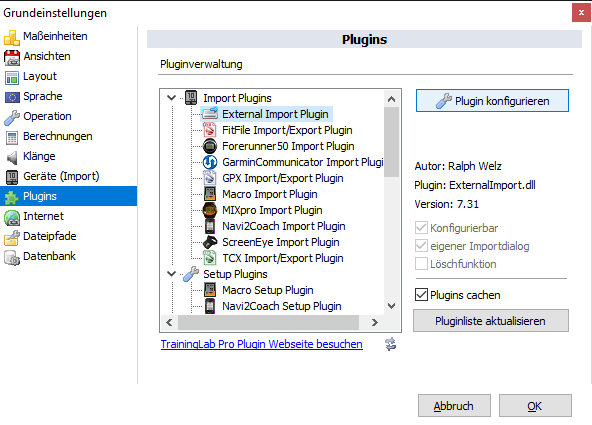Click the Löschfunktion checkbox
Viewport: 592px width, 425px height.
pyautogui.click(x=421, y=264)
